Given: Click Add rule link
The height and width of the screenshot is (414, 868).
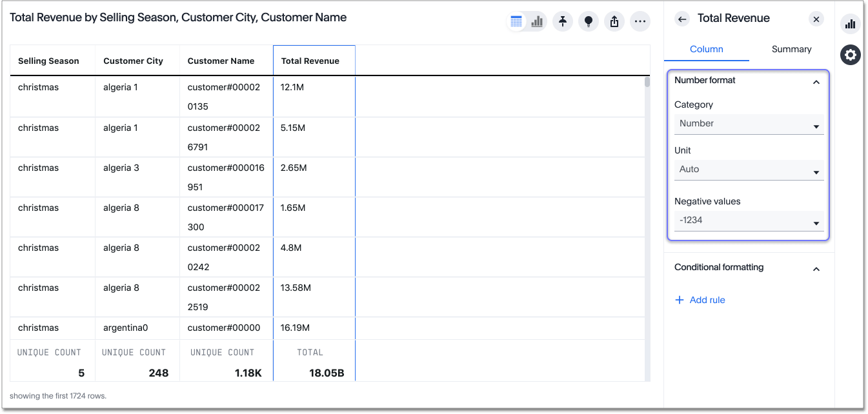Looking at the screenshot, I should click(x=700, y=300).
